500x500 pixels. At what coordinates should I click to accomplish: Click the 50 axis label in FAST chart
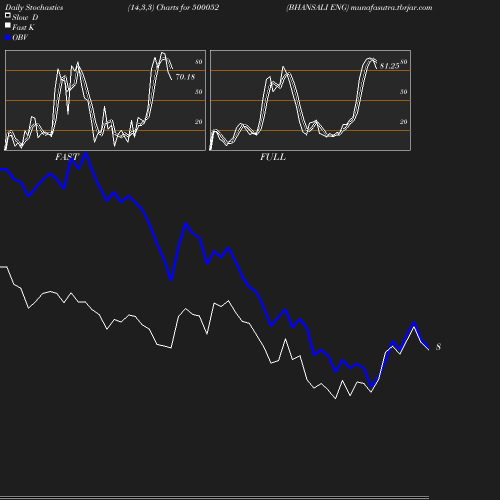[199, 92]
